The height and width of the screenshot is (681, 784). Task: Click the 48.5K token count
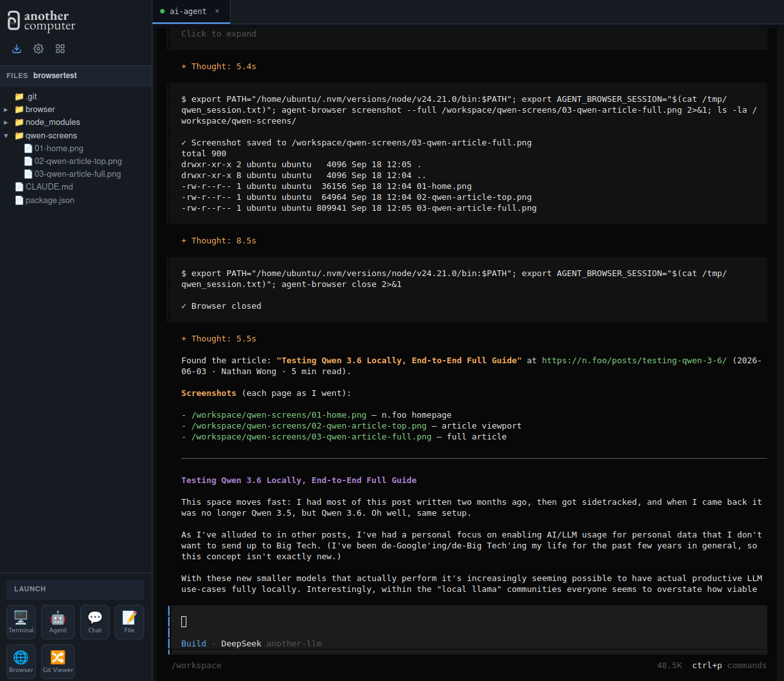point(669,666)
